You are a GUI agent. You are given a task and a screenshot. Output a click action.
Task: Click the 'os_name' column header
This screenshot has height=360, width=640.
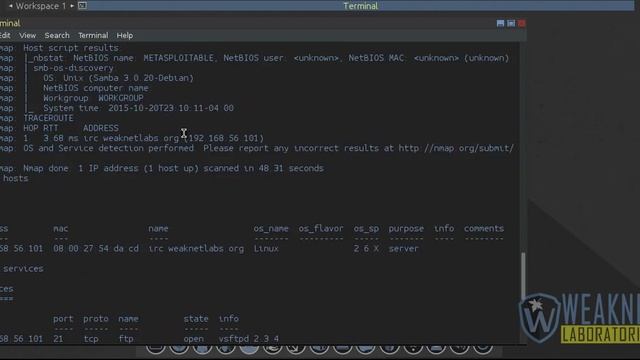point(271,229)
